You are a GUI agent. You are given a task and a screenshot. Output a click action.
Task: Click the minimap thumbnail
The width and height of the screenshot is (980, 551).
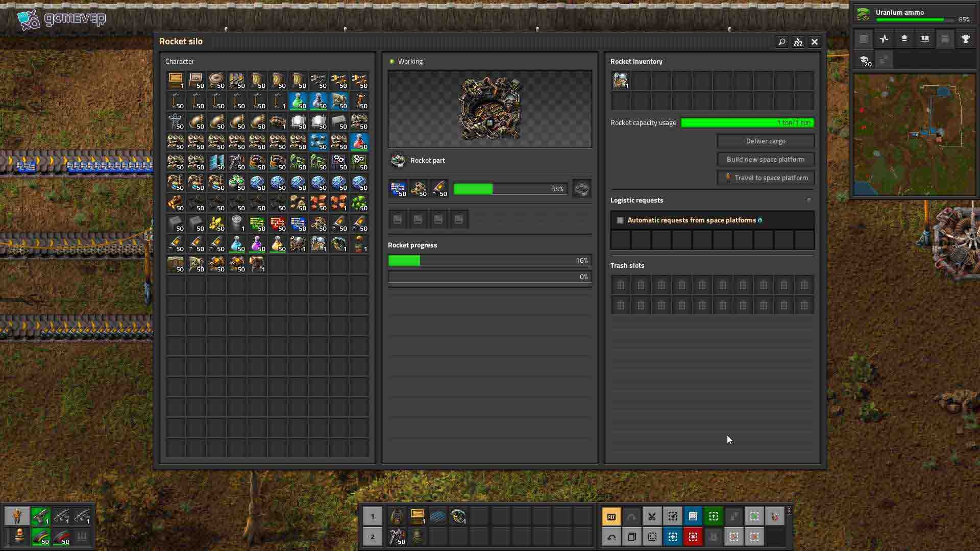pyautogui.click(x=915, y=135)
